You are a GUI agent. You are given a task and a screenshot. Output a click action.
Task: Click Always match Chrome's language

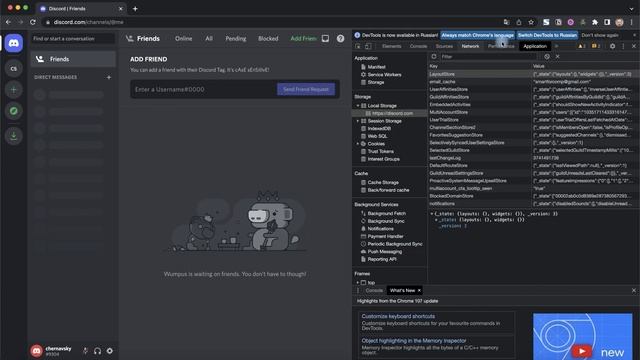point(478,36)
